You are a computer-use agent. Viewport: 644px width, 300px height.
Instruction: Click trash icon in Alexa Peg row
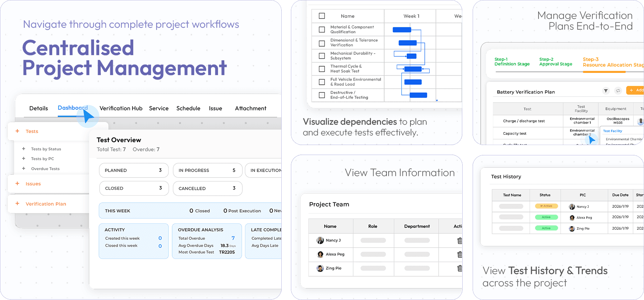(x=460, y=255)
